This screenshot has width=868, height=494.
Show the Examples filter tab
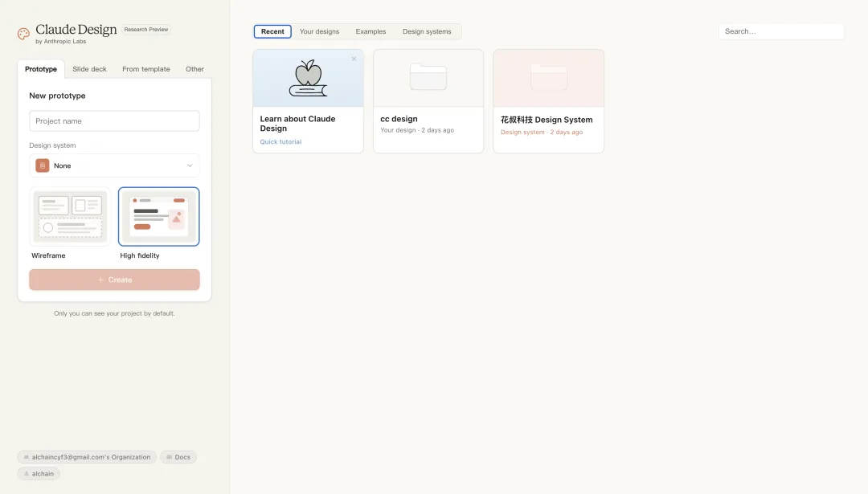371,32
